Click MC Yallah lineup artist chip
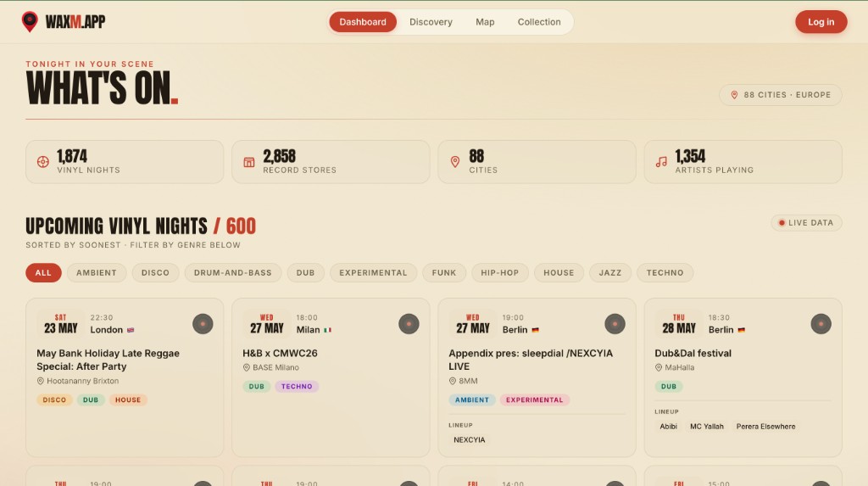 coord(706,427)
